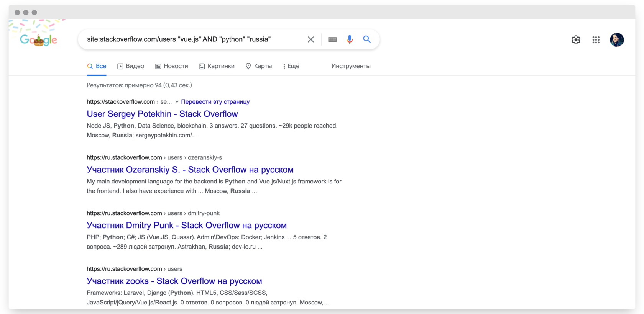Select the Все tab

coord(97,66)
